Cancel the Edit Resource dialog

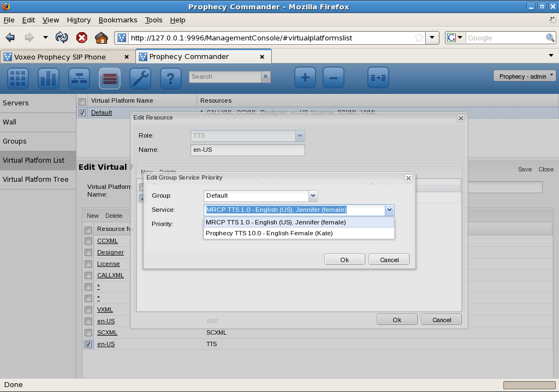pyautogui.click(x=441, y=319)
